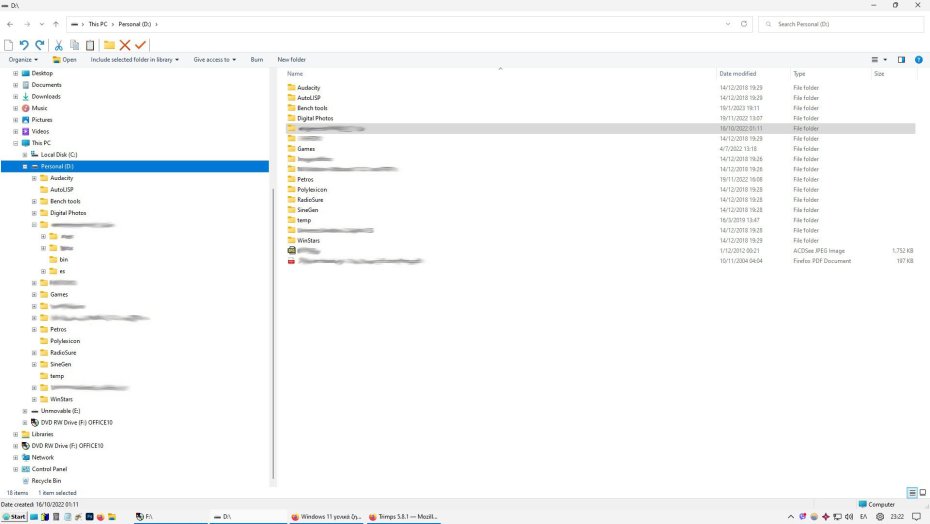The image size is (930, 524).
Task: Click the New folder button
Action: (x=292, y=60)
